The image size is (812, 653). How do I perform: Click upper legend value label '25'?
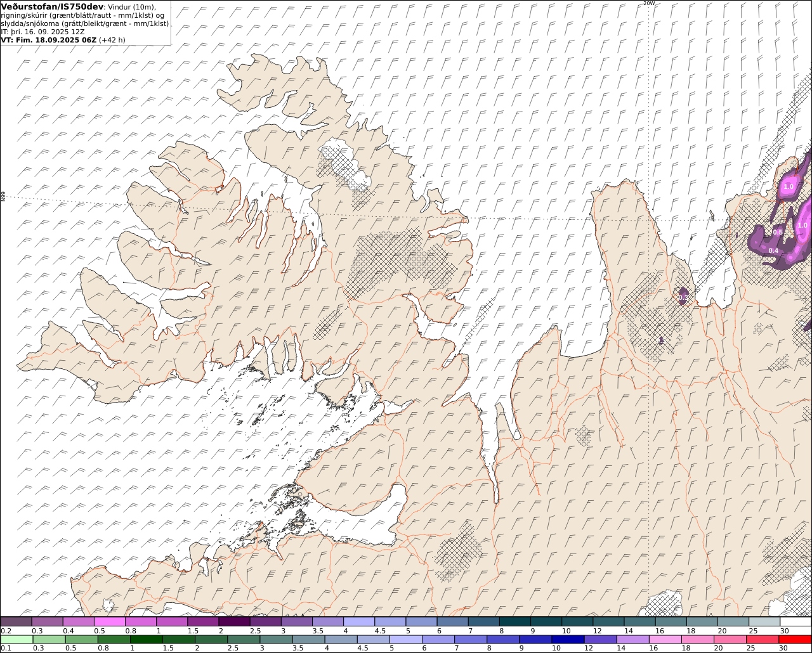point(753,631)
